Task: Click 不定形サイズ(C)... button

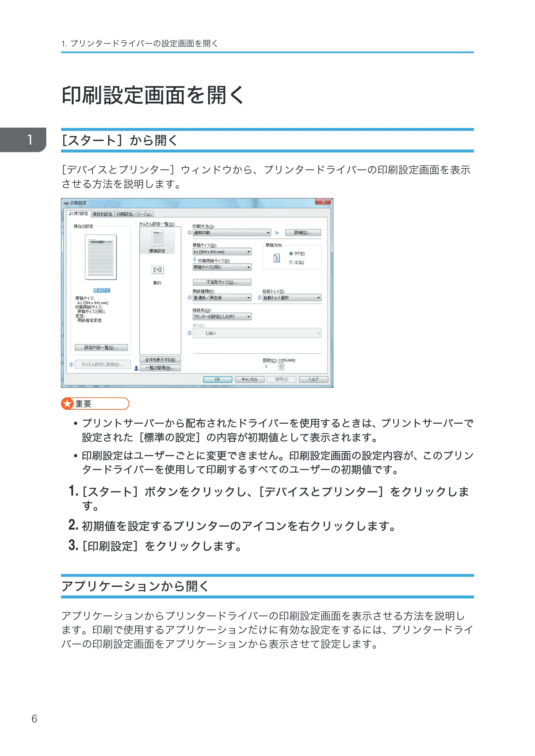Action: (222, 282)
